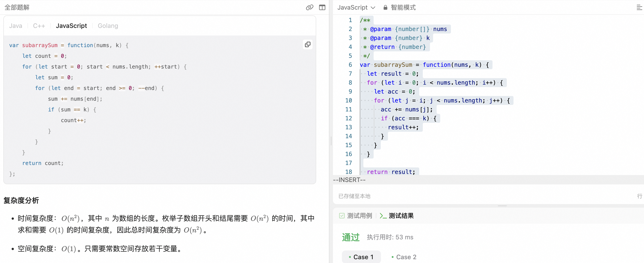Switch to the Java solution tab

click(x=15, y=26)
